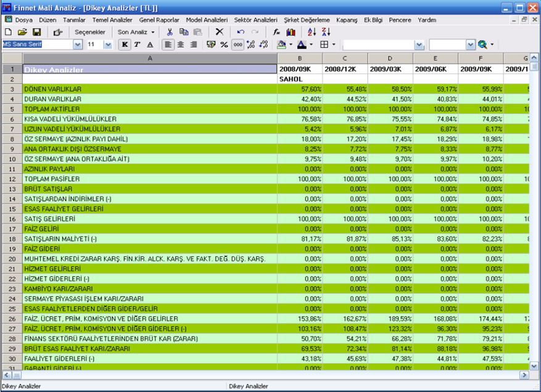The image size is (541, 392).
Task: Open the Şirket Değerleme menu
Action: pos(307,20)
